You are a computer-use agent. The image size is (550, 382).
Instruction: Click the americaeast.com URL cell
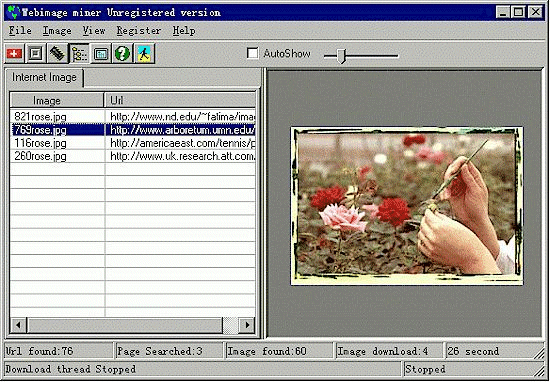click(x=180, y=143)
